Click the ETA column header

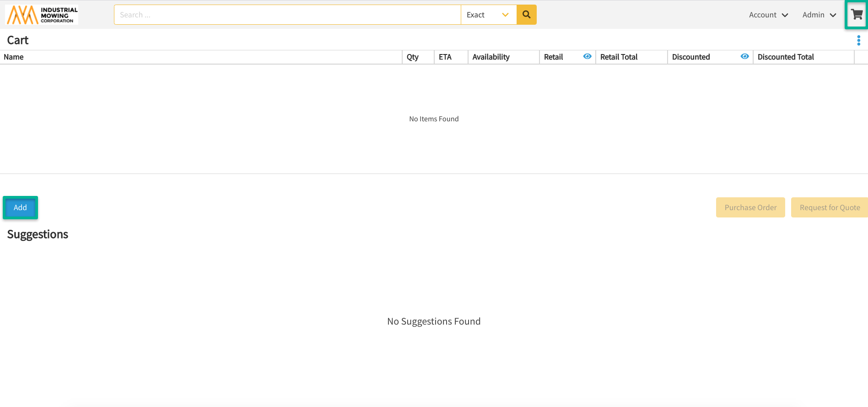coord(445,57)
